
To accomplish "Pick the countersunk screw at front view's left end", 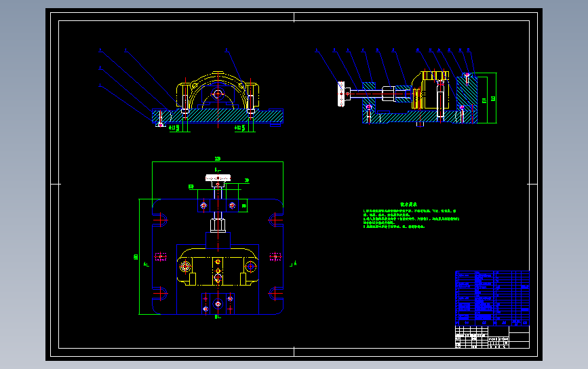I will [x=161, y=119].
